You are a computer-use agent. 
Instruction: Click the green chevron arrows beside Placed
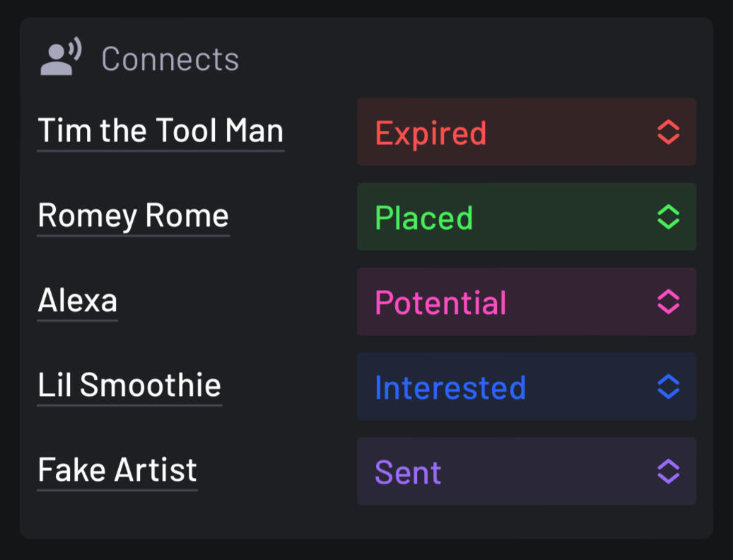coord(668,217)
